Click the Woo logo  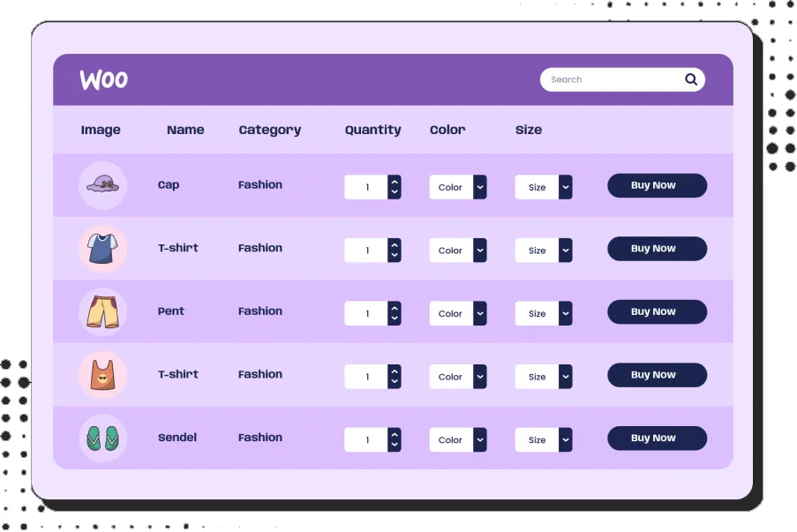pyautogui.click(x=103, y=79)
